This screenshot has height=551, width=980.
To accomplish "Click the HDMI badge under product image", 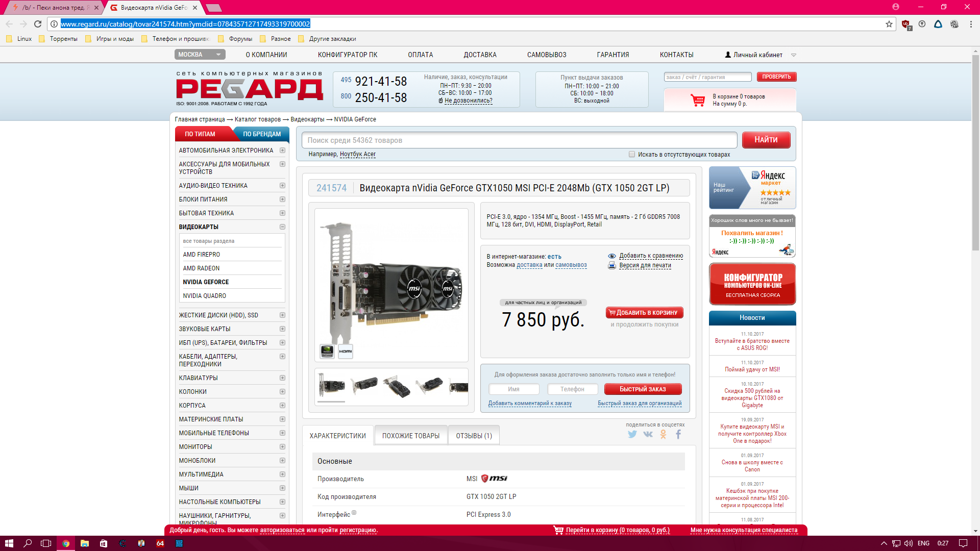I will pos(346,351).
